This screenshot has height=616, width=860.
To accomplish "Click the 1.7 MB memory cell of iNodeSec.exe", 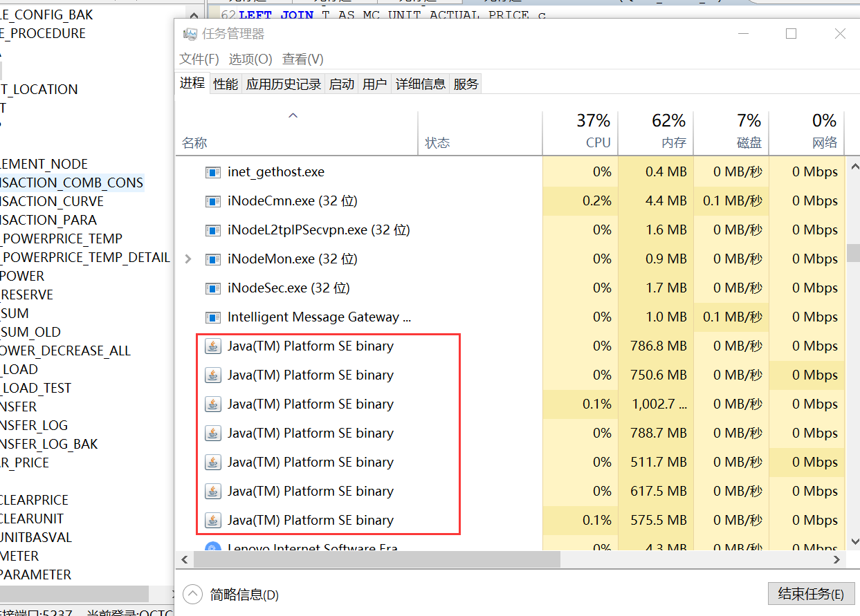I will click(x=656, y=288).
